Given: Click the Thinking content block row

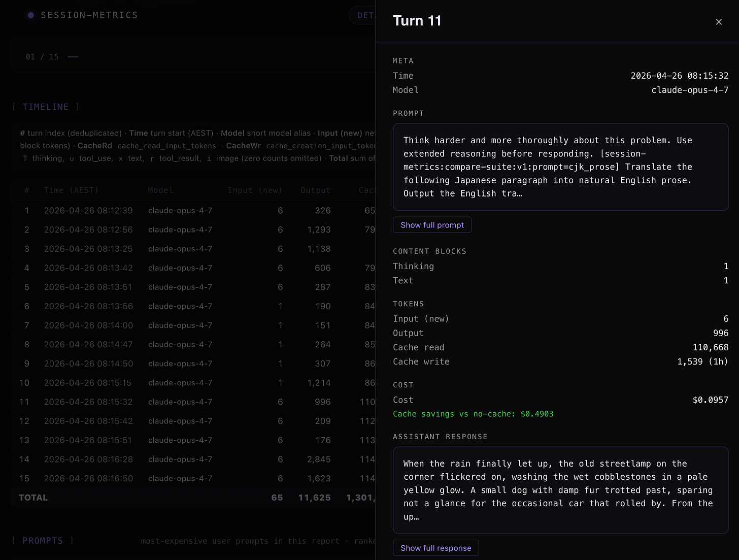Looking at the screenshot, I should tap(560, 266).
